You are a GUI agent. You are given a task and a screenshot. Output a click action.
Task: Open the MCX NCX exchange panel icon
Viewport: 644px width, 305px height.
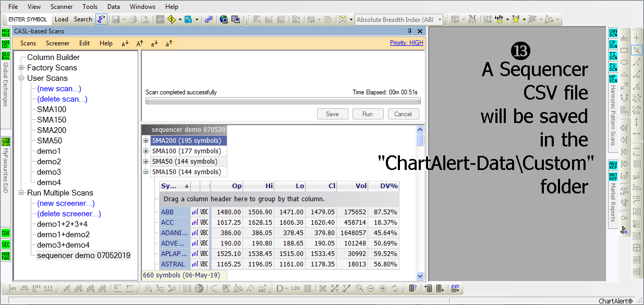(x=6, y=34)
